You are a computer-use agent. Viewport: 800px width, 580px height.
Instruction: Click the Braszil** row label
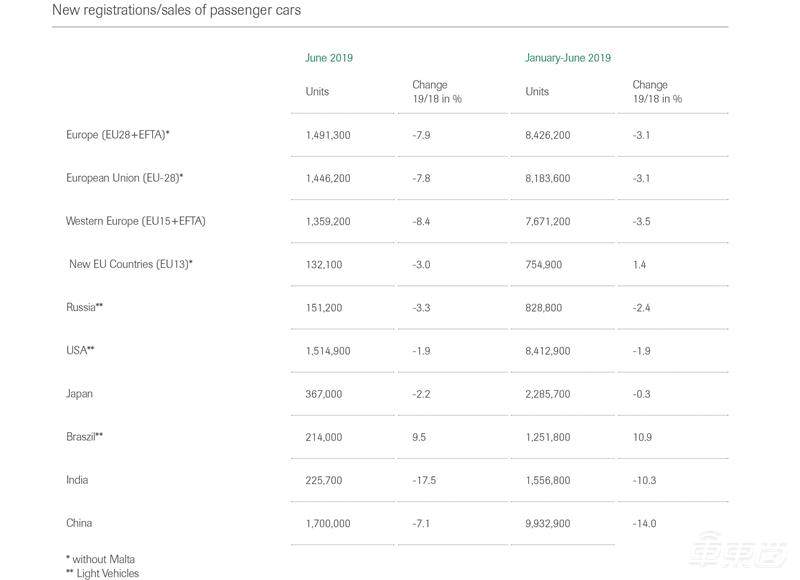pyautogui.click(x=85, y=437)
